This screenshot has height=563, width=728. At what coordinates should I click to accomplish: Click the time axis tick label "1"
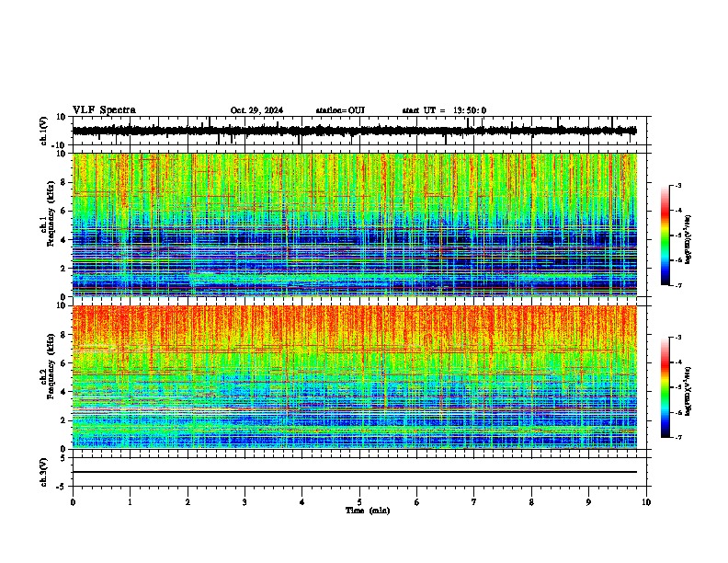tap(130, 502)
